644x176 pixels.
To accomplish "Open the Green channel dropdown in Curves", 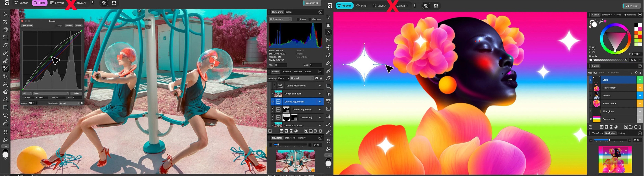I will [51, 93].
